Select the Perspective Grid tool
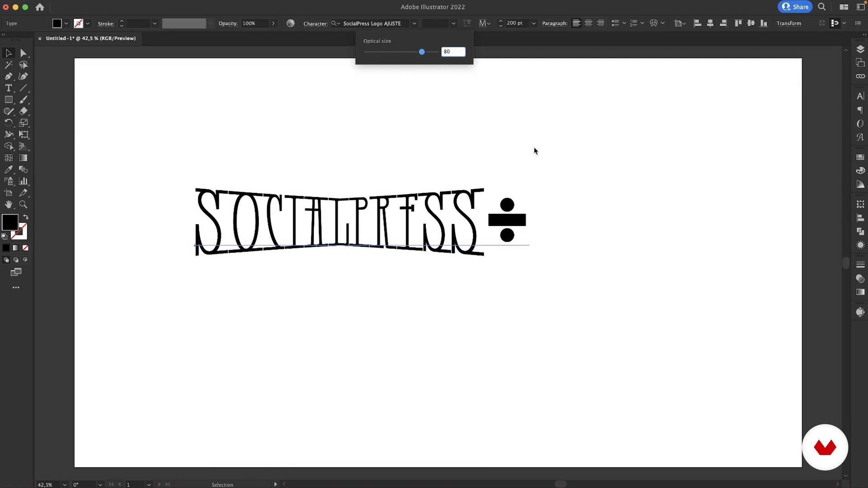This screenshot has height=488, width=868. pyautogui.click(x=24, y=146)
